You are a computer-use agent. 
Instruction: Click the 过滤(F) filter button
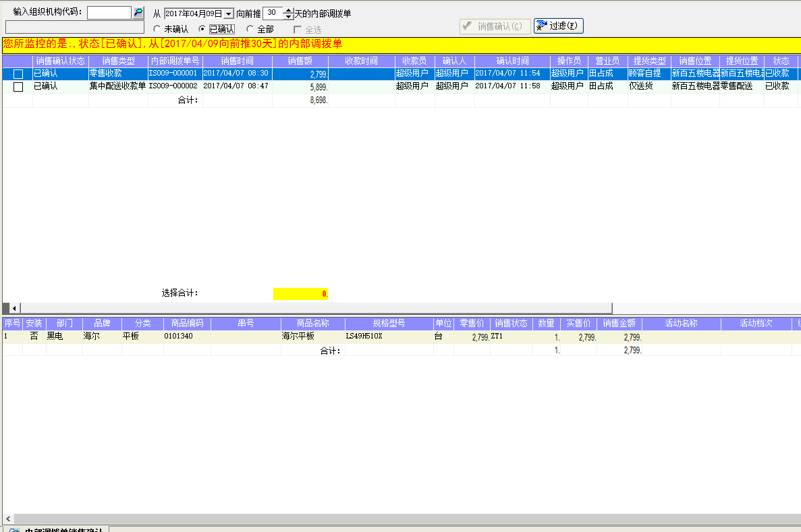(x=558, y=26)
